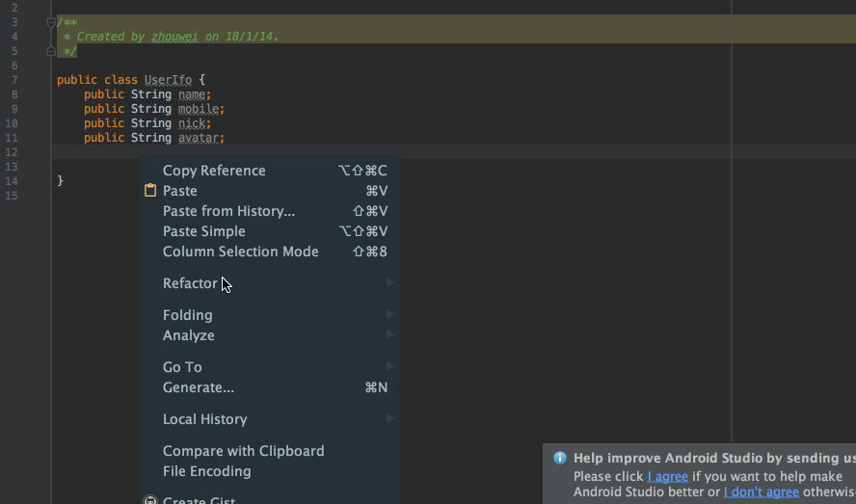
Task: Click the 'I don't agree' link
Action: (x=761, y=491)
